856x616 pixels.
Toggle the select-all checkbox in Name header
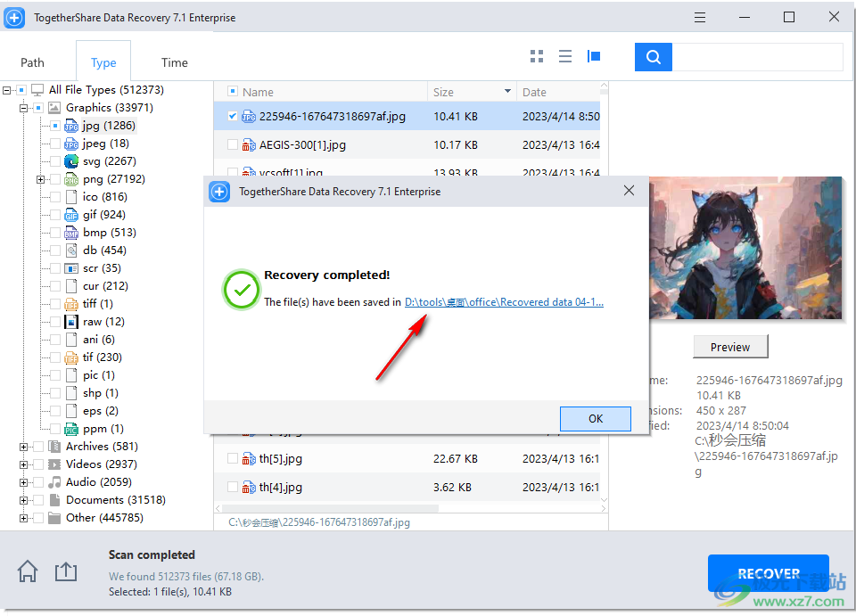pos(233,91)
